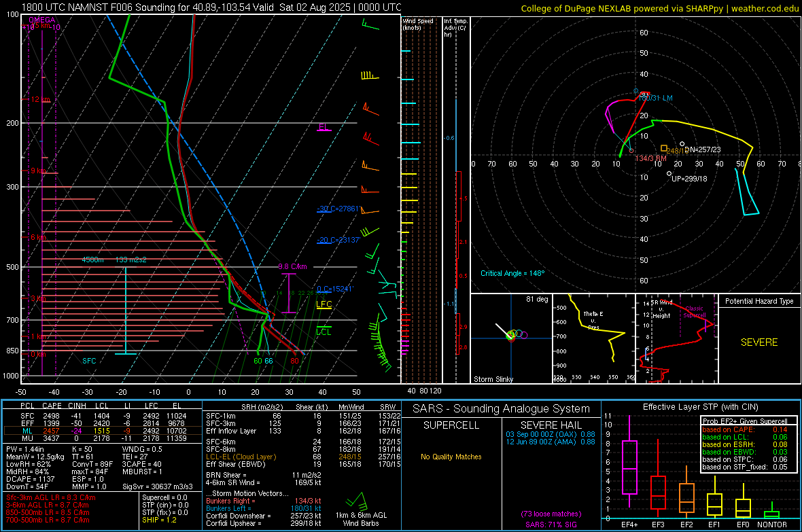Click the 'Potential Hazard Type' heading
Viewport: 802px width, 532px height.
(x=759, y=301)
